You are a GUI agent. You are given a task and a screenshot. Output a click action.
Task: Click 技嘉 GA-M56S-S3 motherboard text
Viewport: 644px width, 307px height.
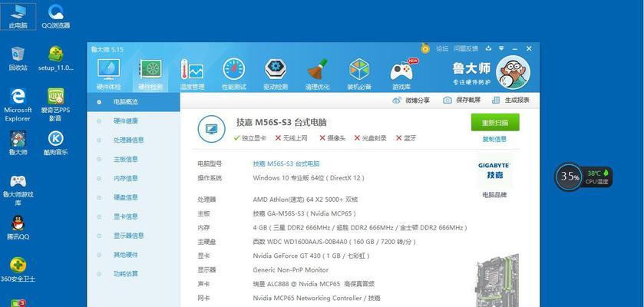click(x=304, y=213)
